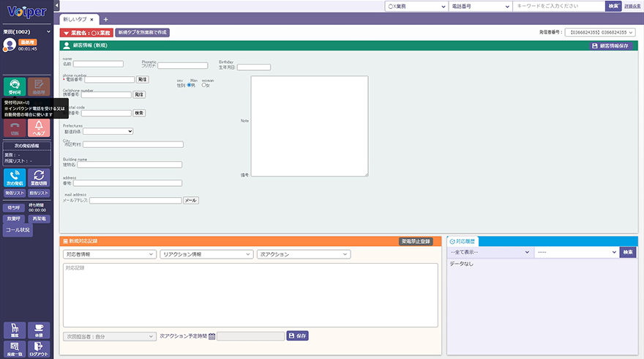The height and width of the screenshot is (359, 644).
Task: Click the Voiper logo
Action: point(26,12)
